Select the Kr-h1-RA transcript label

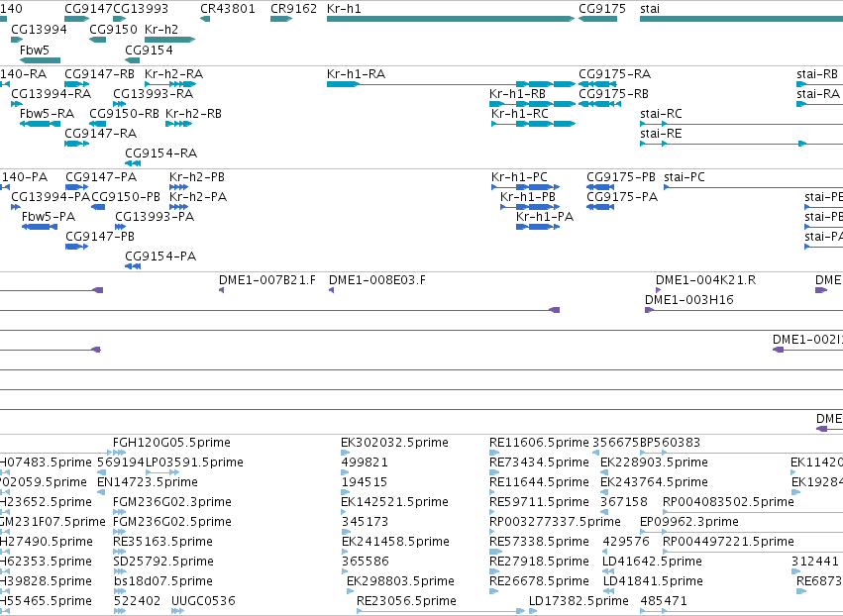pos(356,73)
